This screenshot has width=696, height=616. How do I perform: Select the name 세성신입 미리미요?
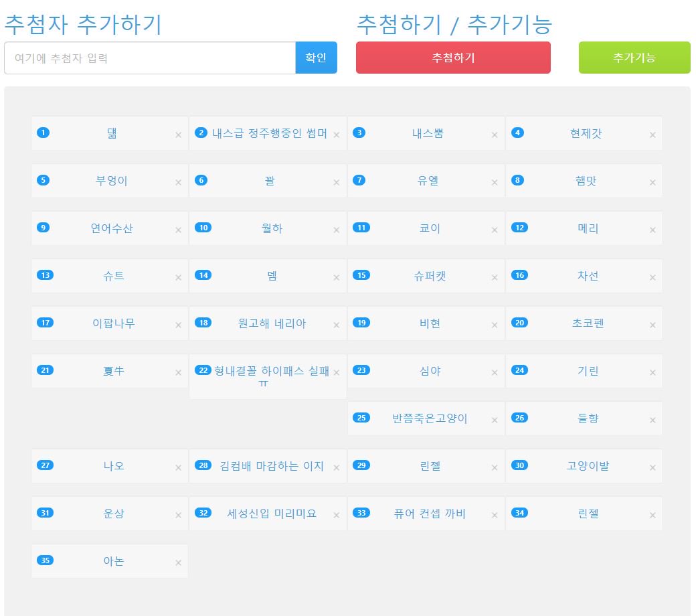[272, 514]
